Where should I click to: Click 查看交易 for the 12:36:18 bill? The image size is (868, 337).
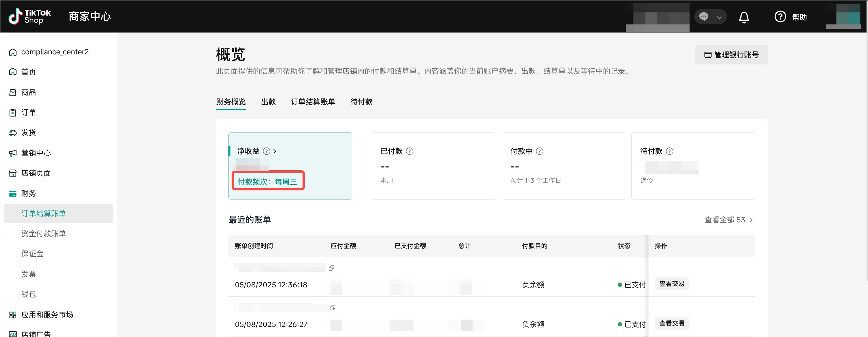click(x=672, y=284)
